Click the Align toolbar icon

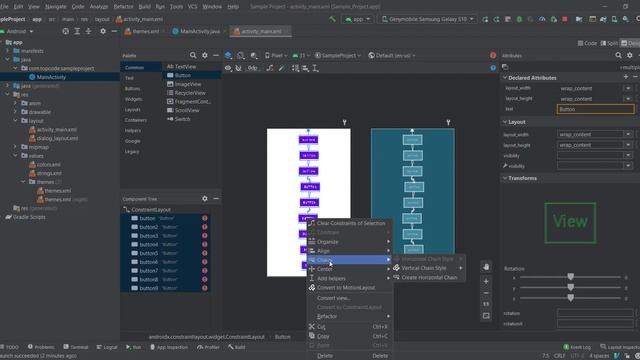point(305,68)
